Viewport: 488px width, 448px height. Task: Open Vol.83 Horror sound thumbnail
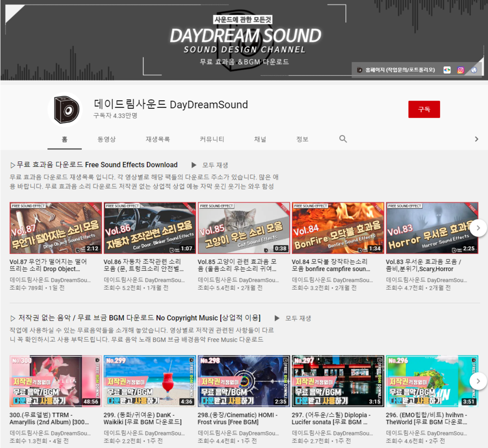coord(432,228)
